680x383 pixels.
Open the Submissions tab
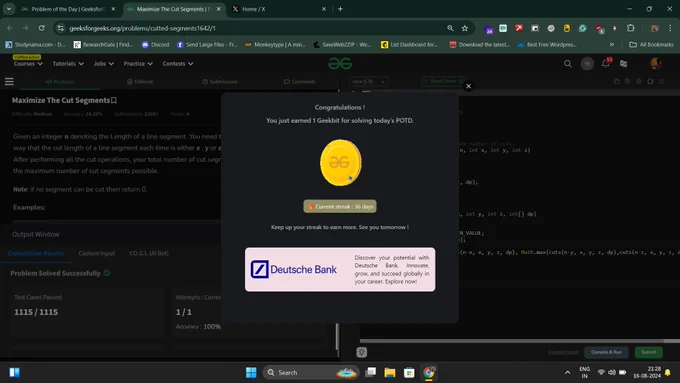pos(220,82)
